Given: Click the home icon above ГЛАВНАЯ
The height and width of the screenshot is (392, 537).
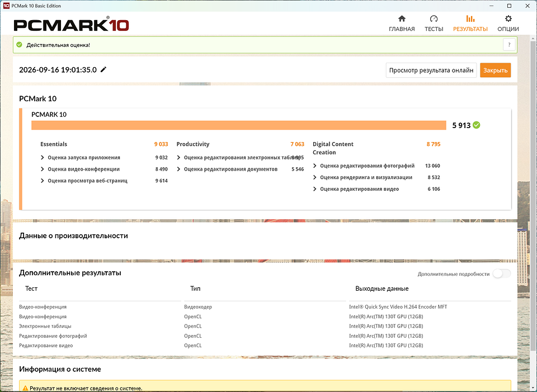Looking at the screenshot, I should click(402, 18).
